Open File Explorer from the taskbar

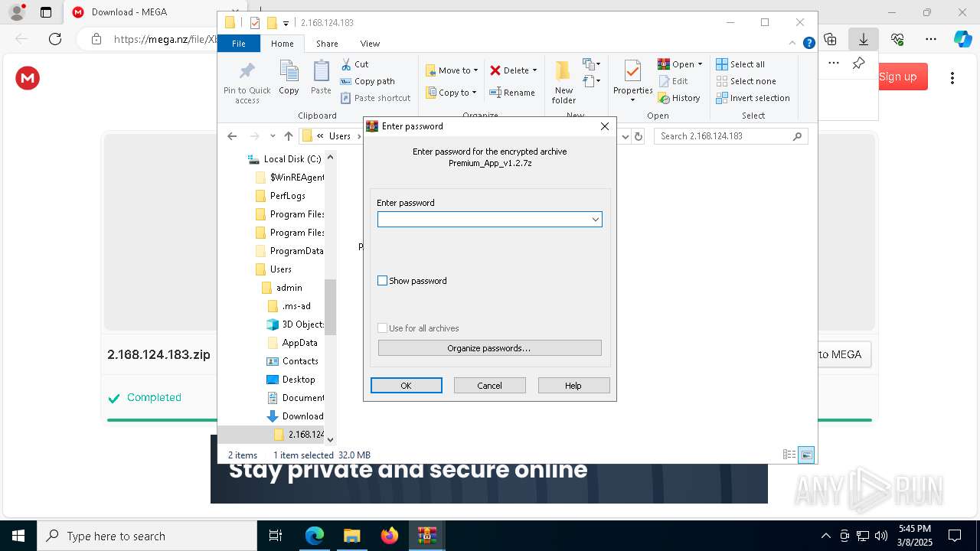[x=351, y=536]
